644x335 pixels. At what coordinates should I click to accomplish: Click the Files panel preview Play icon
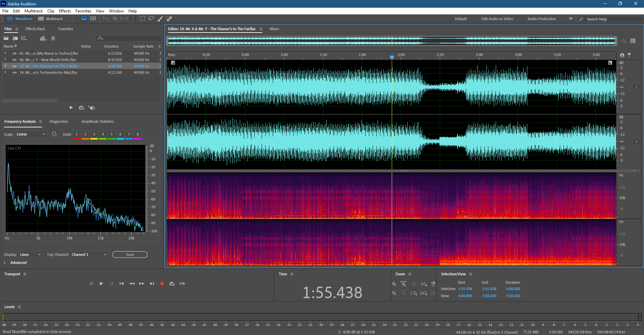coord(71,108)
